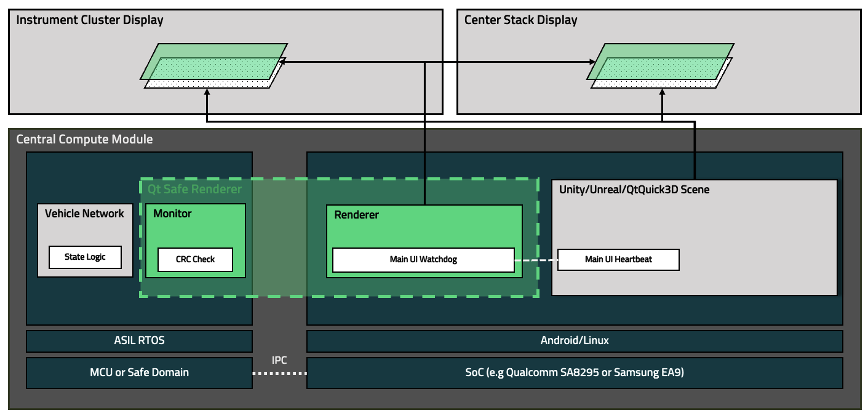
Task: Click the Qt Safe Renderer label
Action: 194,189
